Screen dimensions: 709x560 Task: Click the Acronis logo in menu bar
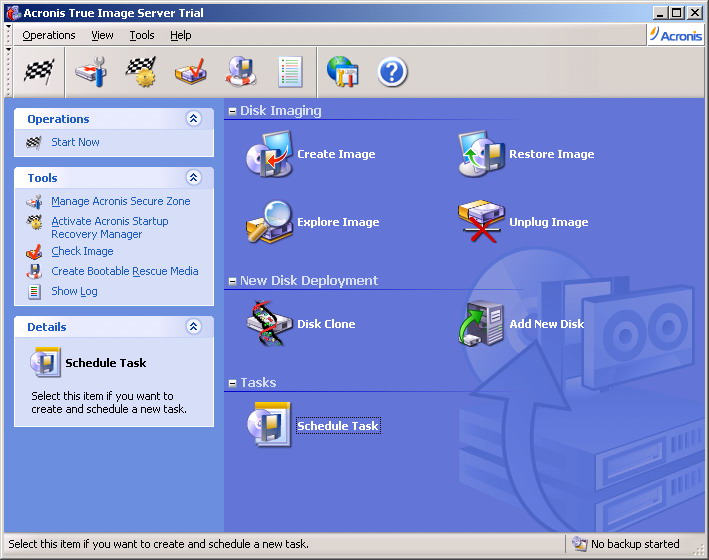click(x=676, y=35)
